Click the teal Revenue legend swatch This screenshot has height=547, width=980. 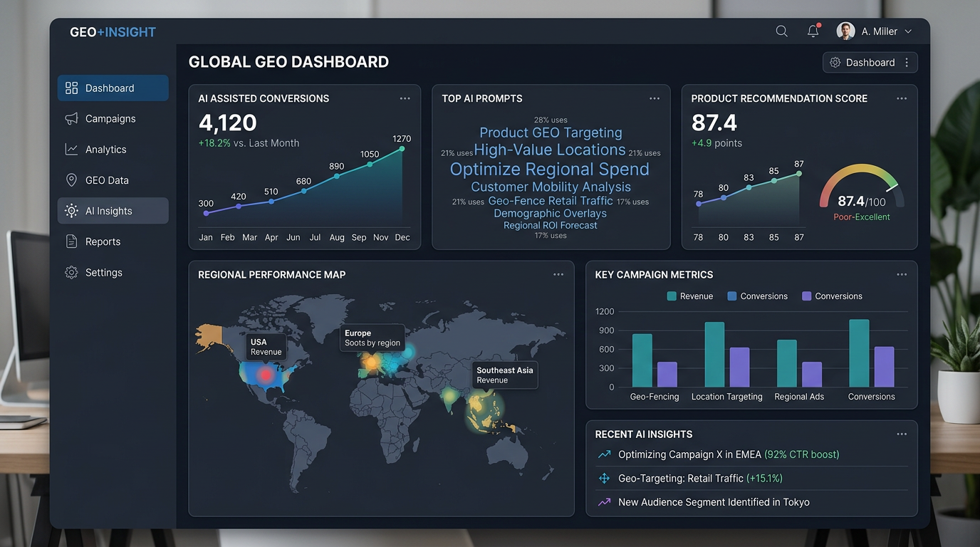tap(672, 296)
